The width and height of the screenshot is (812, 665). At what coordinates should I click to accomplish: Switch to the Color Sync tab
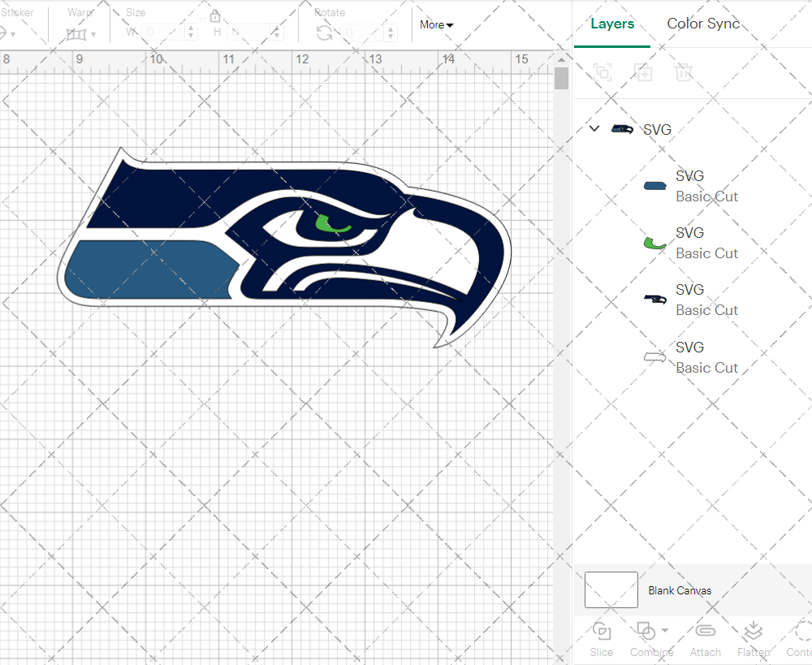point(703,24)
